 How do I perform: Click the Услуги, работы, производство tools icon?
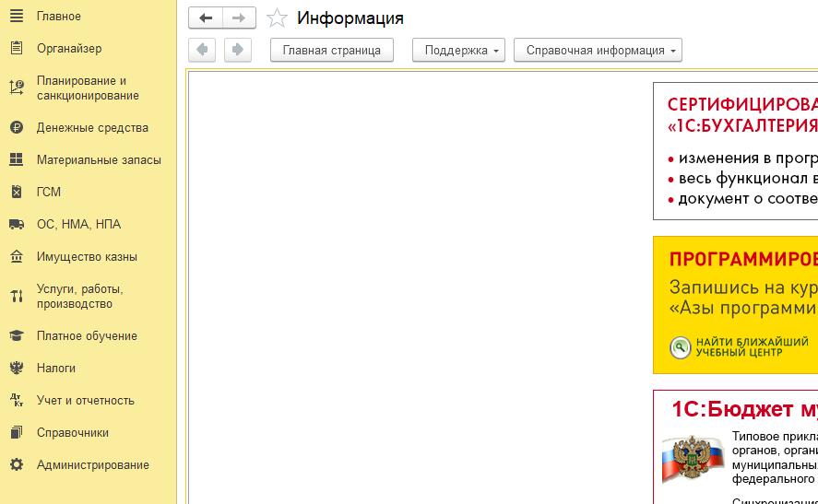click(17, 296)
